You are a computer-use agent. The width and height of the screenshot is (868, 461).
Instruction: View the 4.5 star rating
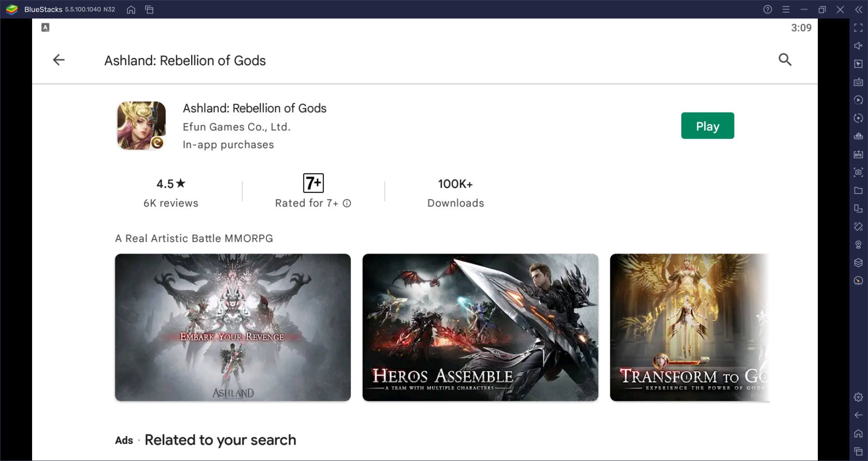point(171,183)
